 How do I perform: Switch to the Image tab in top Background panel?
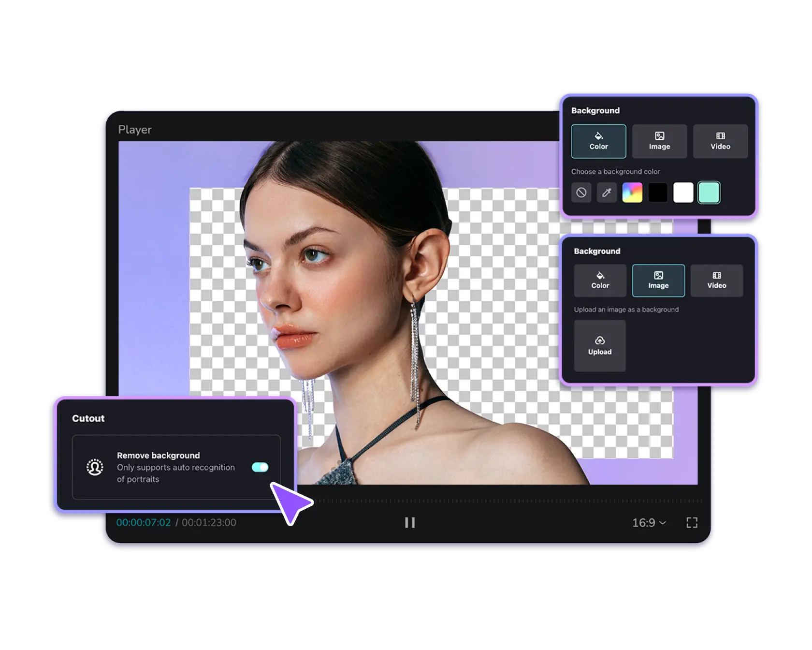659,141
